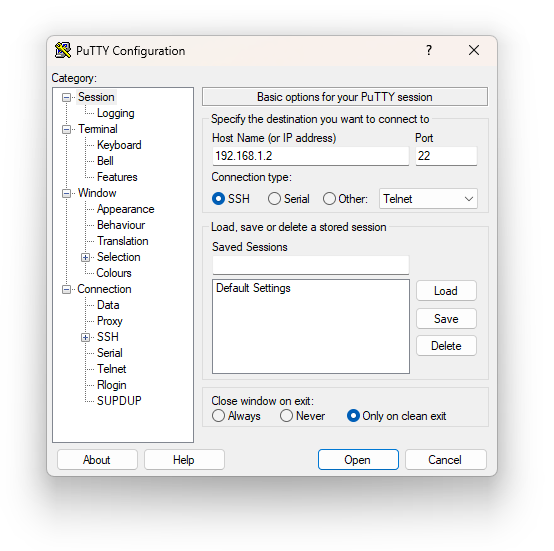The height and width of the screenshot is (551, 554).
Task: Open SUPDUP settings category
Action: point(119,401)
